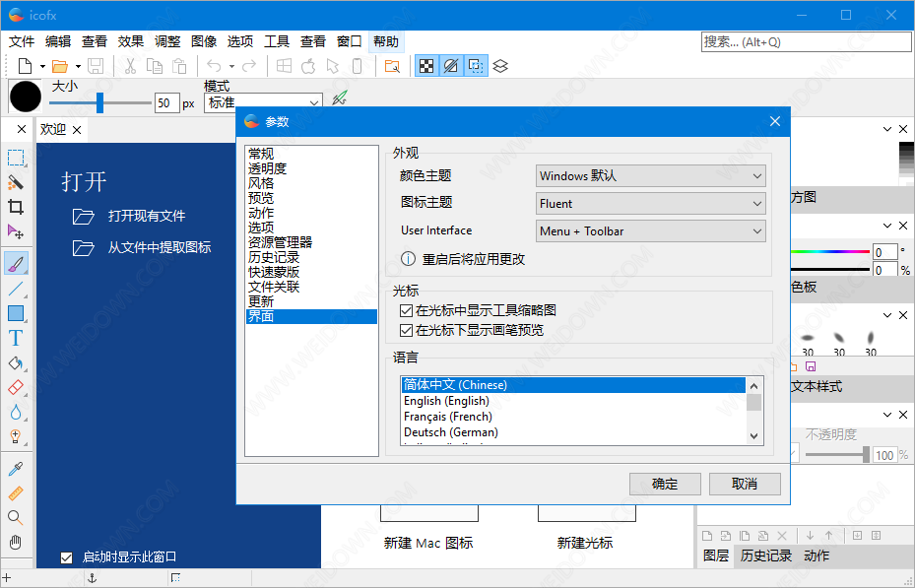
Task: Click the 确定 button
Action: pos(665,485)
